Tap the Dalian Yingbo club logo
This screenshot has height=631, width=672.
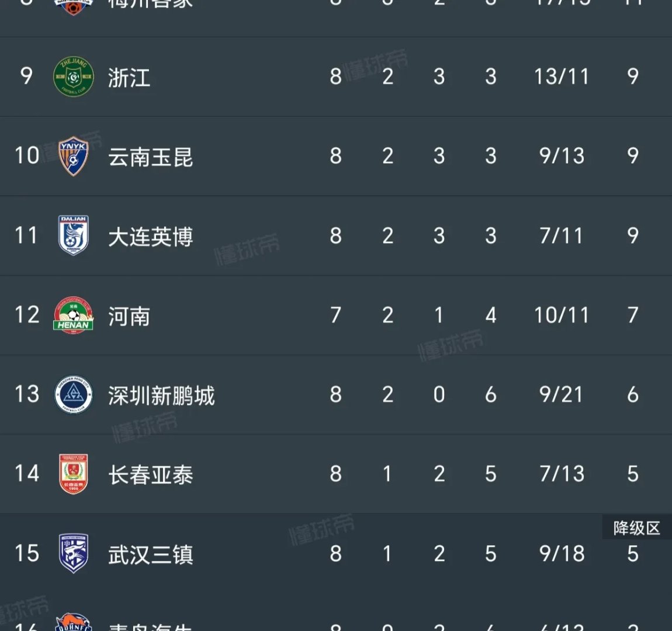pos(73,235)
